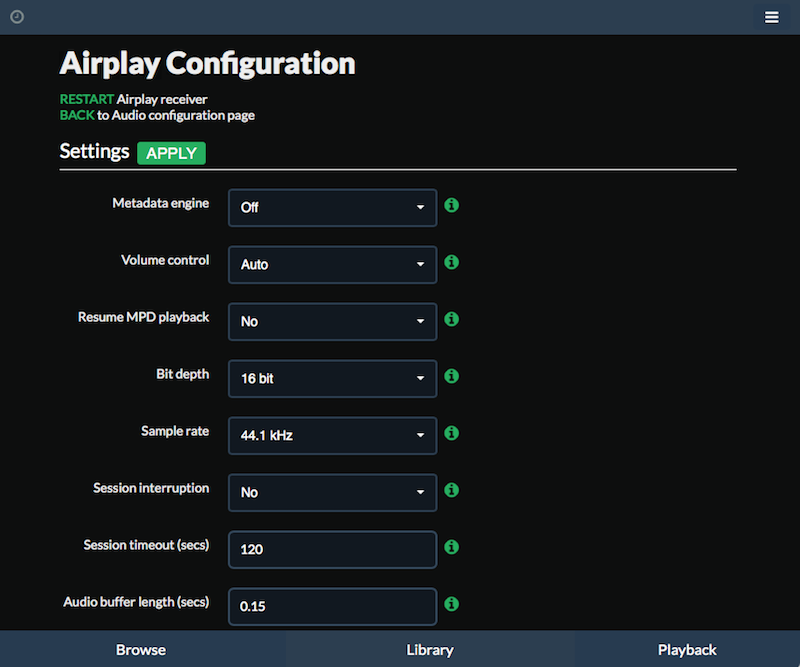
Task: Switch to the Library tab
Action: point(430,650)
